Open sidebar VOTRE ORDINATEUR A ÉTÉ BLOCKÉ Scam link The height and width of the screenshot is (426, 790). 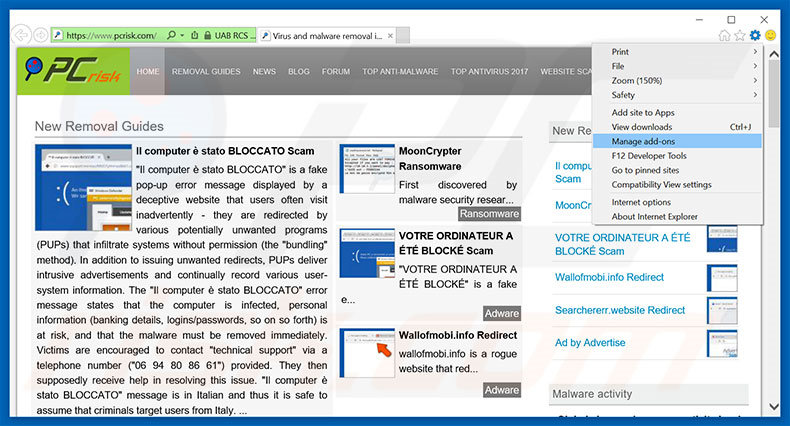point(623,244)
